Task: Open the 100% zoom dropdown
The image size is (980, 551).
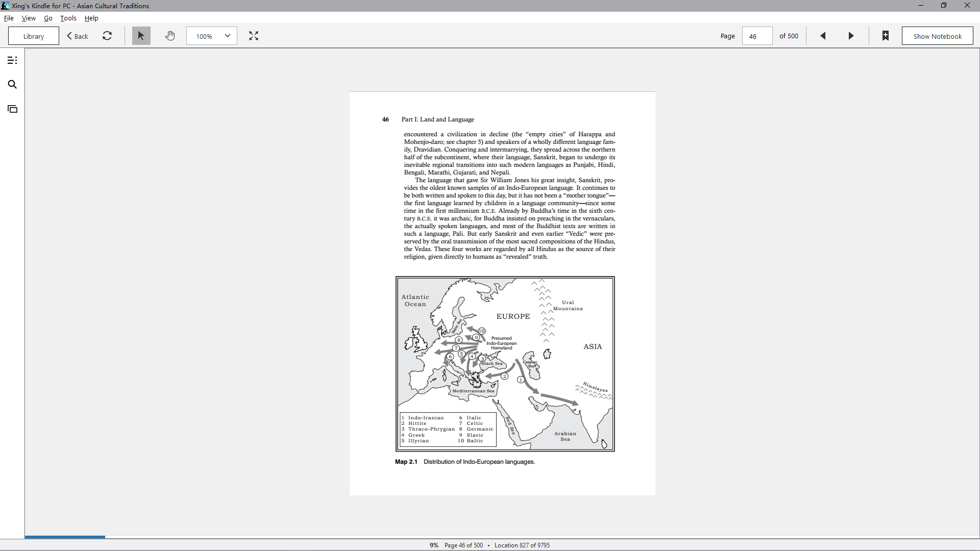Action: (212, 36)
